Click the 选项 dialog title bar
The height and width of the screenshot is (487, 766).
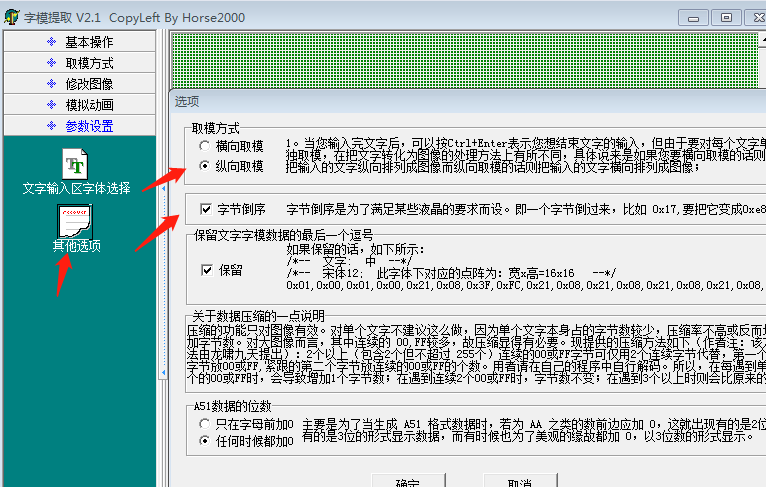point(468,102)
